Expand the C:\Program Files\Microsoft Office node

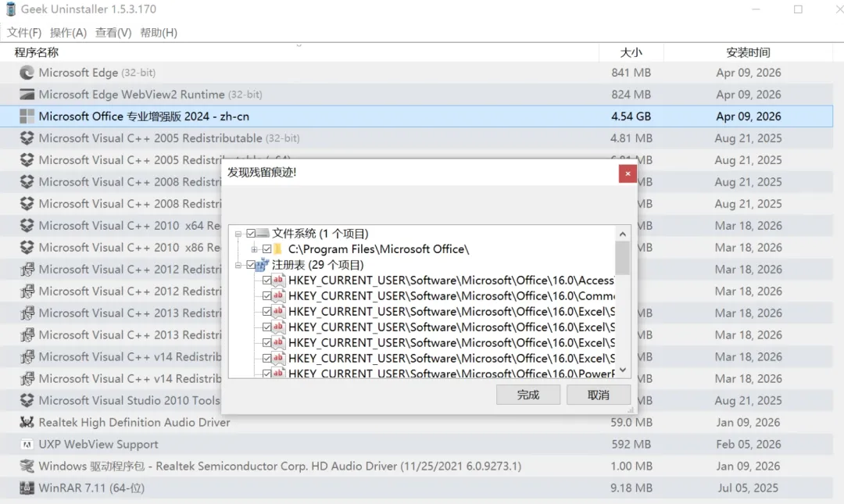[x=254, y=249]
